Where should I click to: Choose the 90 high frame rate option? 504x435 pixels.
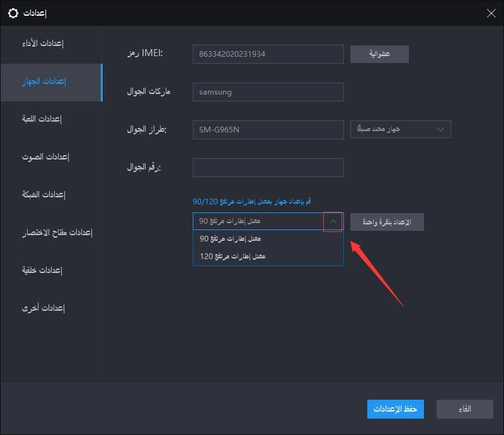[x=268, y=239]
